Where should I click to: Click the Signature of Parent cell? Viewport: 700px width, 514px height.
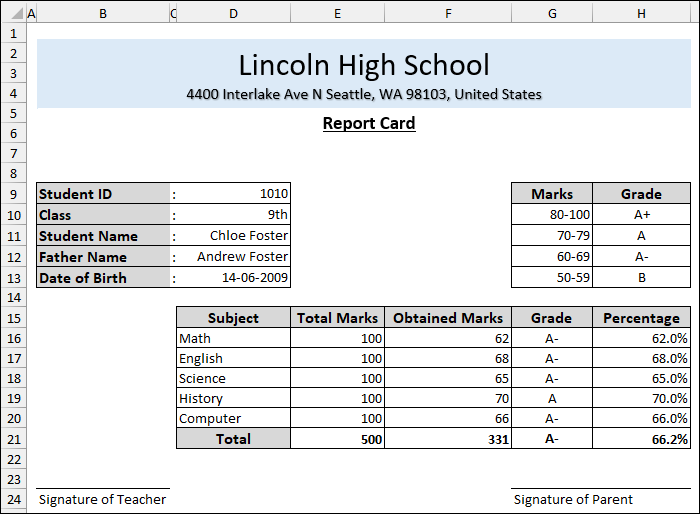572,499
